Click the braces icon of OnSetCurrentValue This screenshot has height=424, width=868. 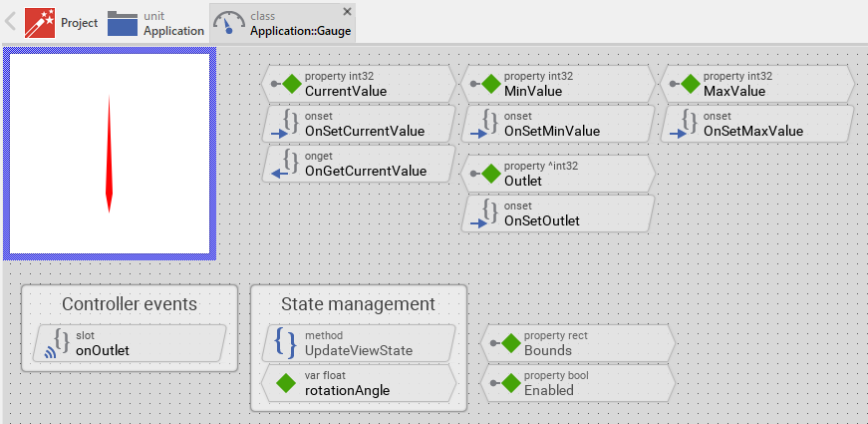290,124
